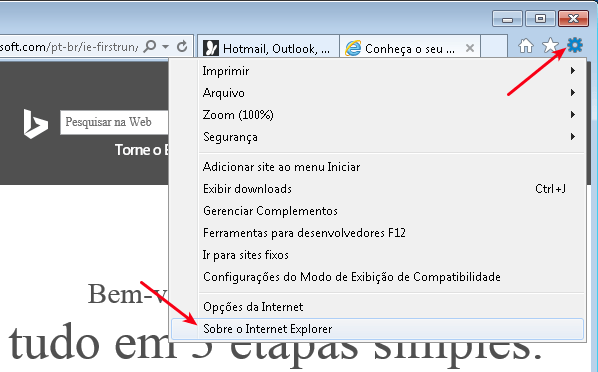Close the Internet Explorer window
598x372 pixels.
573,19
